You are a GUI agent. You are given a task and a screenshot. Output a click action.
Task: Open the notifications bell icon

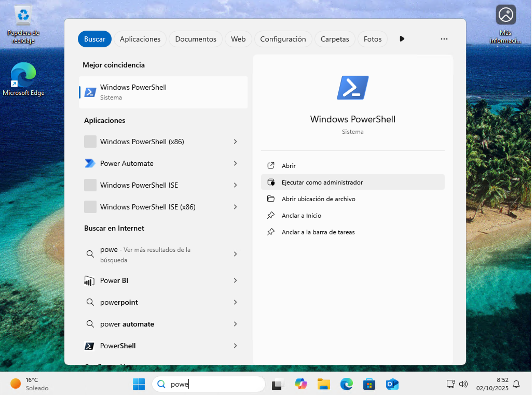pyautogui.click(x=516, y=384)
